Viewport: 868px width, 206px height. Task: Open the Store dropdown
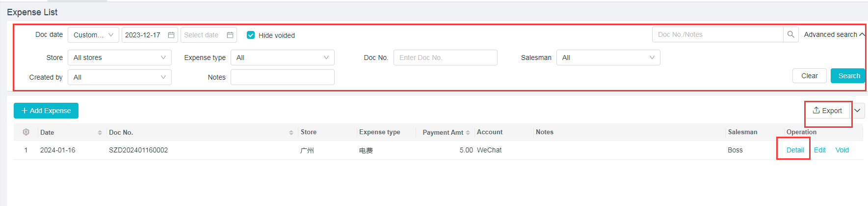(x=119, y=58)
